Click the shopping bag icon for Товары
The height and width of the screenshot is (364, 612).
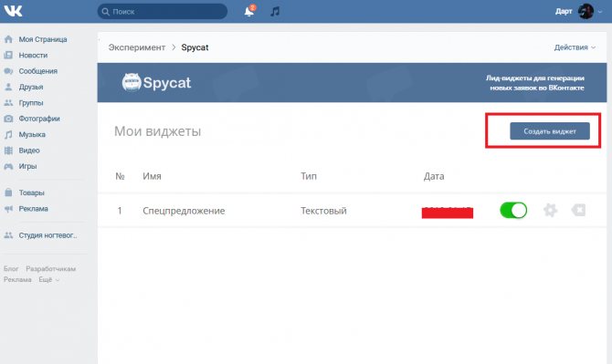8,192
